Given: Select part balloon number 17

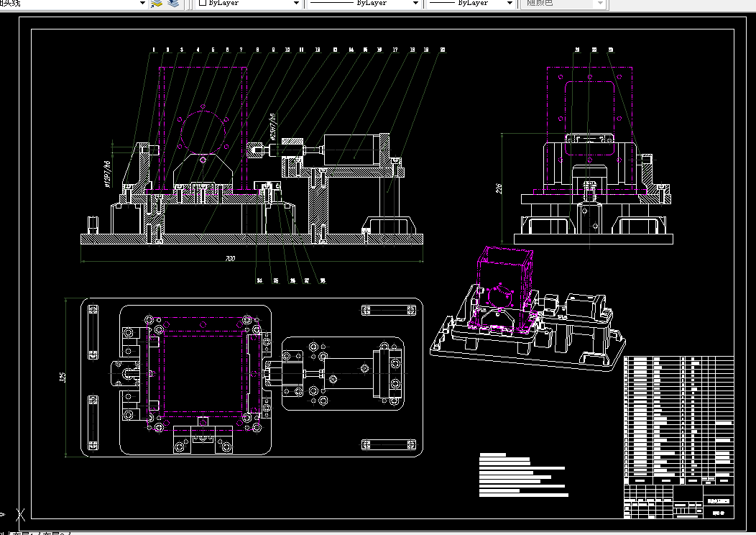Looking at the screenshot, I should coord(395,50).
